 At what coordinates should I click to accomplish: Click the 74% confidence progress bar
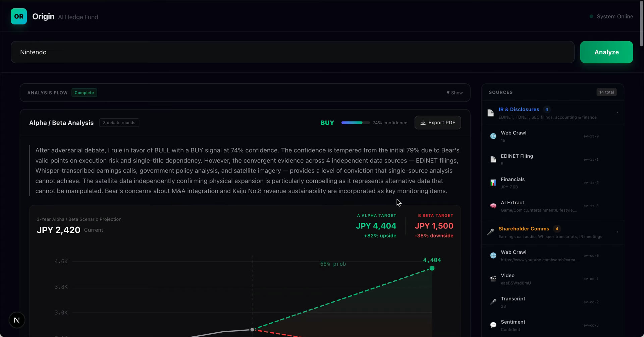[x=356, y=123]
